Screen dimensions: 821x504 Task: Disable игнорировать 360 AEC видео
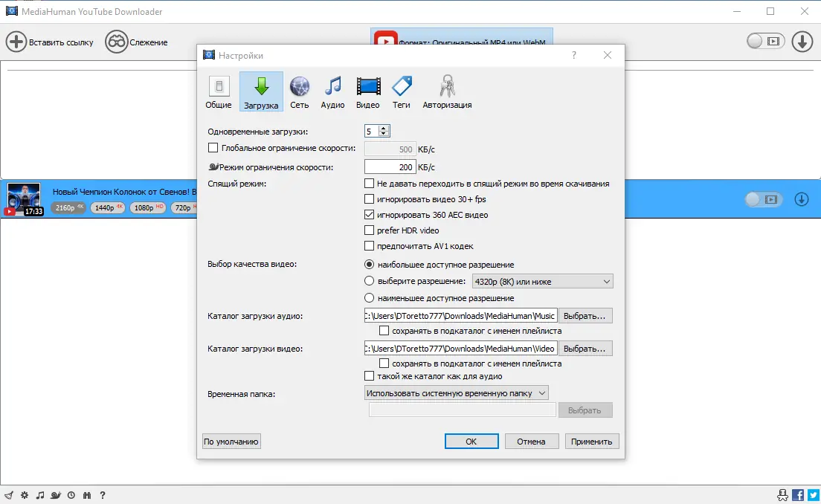[x=369, y=215]
